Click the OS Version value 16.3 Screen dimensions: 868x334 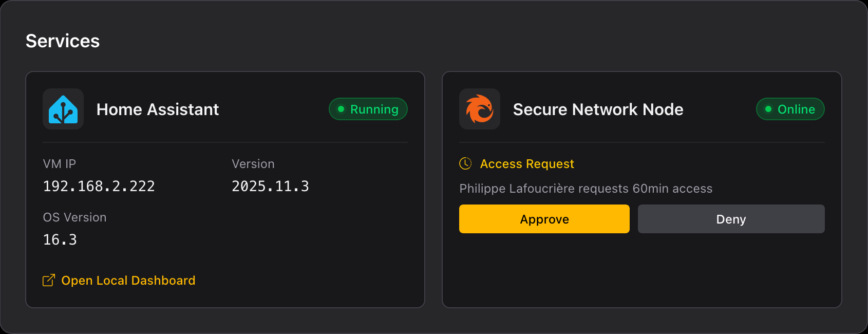[60, 239]
